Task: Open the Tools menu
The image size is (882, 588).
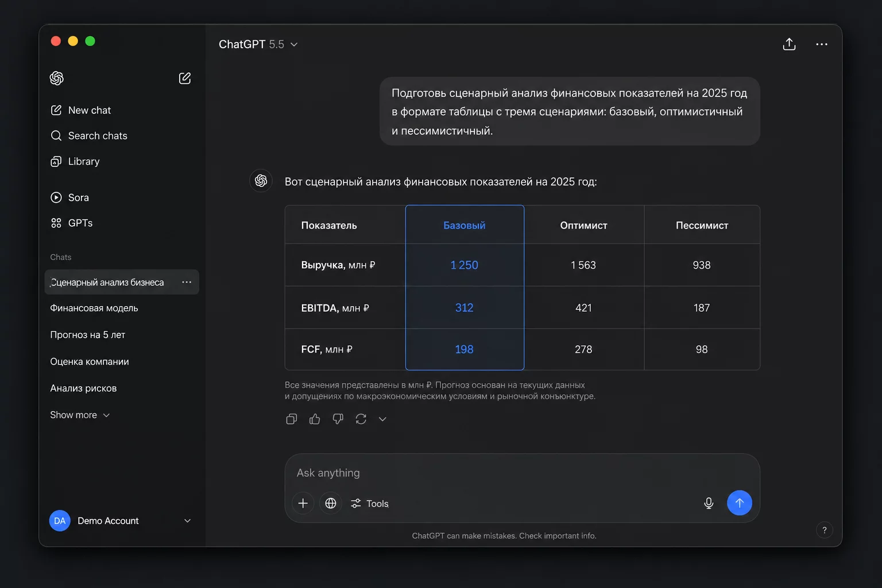Action: [370, 504]
